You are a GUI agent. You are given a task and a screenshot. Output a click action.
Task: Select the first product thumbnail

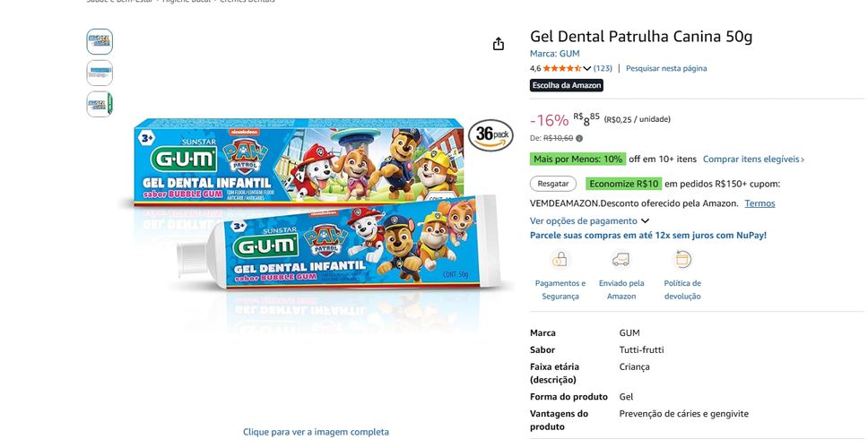(x=100, y=41)
